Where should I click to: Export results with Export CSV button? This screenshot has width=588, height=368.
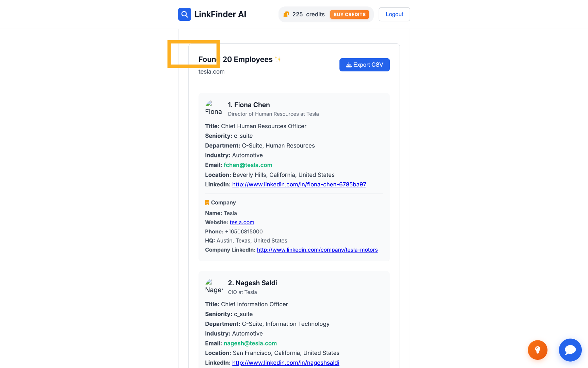[364, 65]
